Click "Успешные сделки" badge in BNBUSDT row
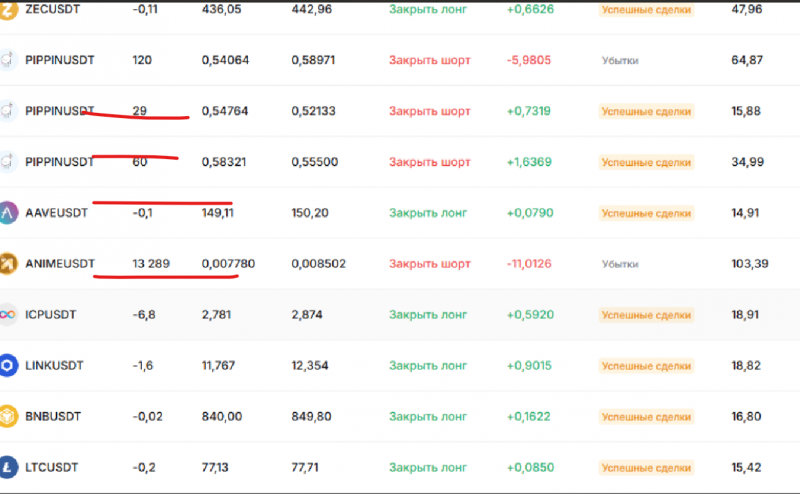800x494 pixels. pyautogui.click(x=645, y=416)
